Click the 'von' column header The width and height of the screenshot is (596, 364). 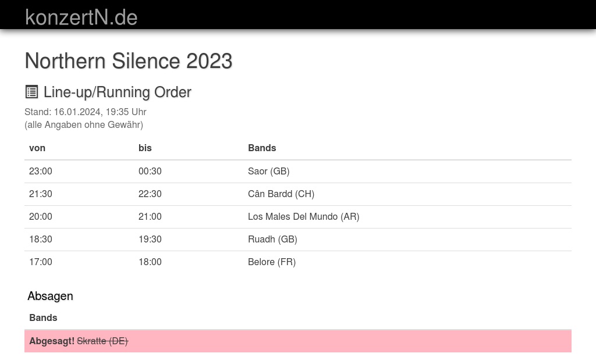pyautogui.click(x=37, y=148)
